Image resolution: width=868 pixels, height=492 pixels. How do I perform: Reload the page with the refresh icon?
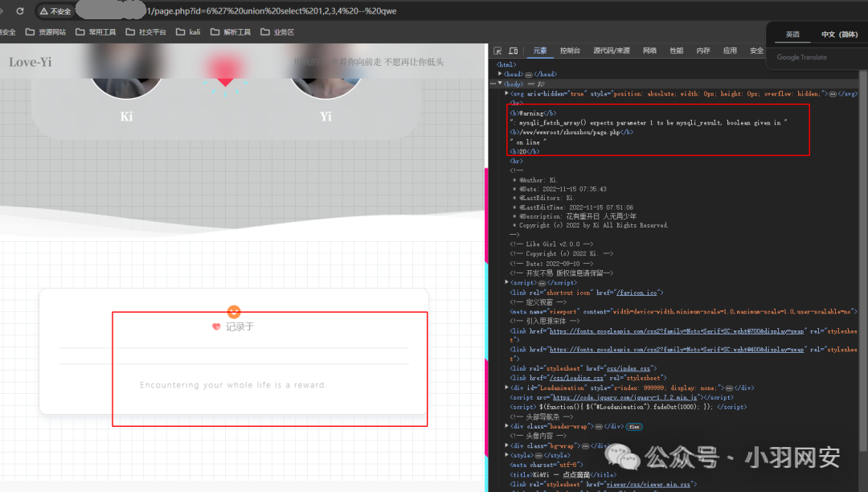20,10
